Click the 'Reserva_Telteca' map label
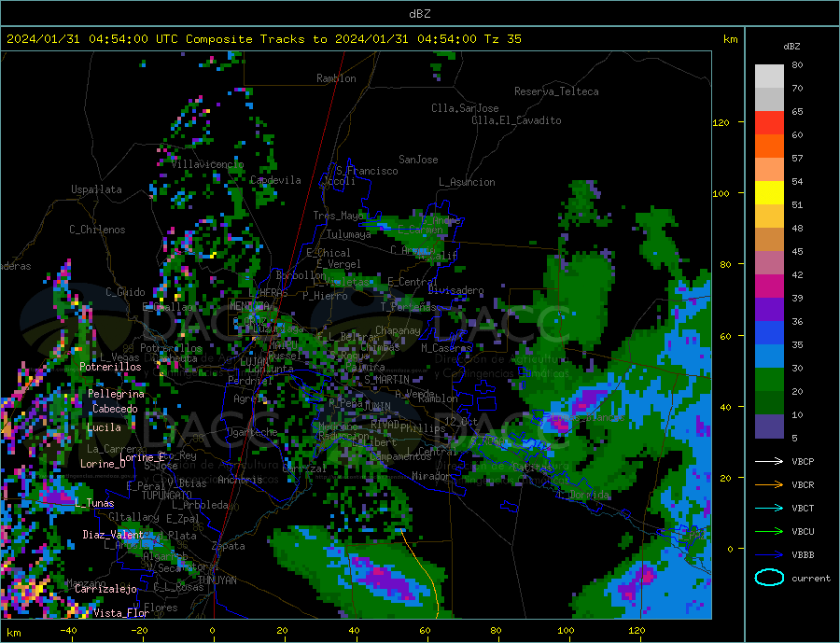The height and width of the screenshot is (643, 840). pos(556,91)
